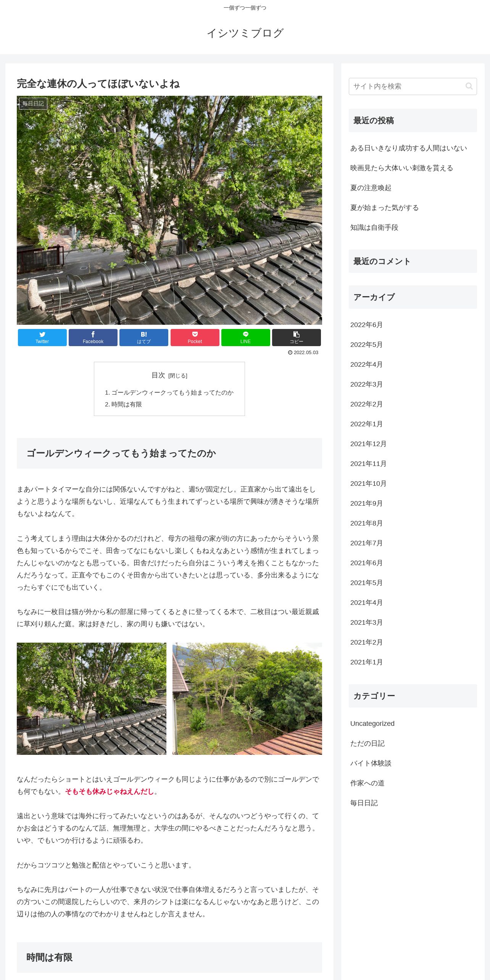Viewport: 490px width, 980px height.
Task: Copy the article link with コピー button
Action: tap(297, 337)
